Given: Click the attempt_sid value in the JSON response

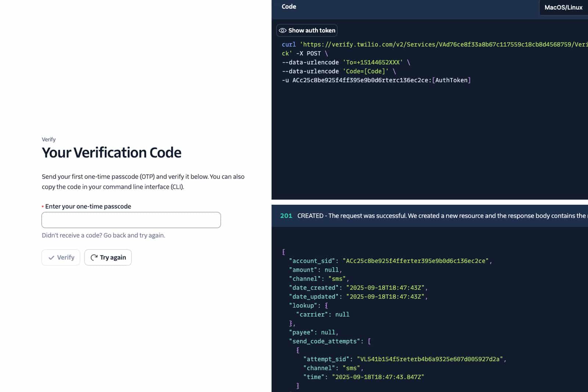Looking at the screenshot, I should click(430, 359).
